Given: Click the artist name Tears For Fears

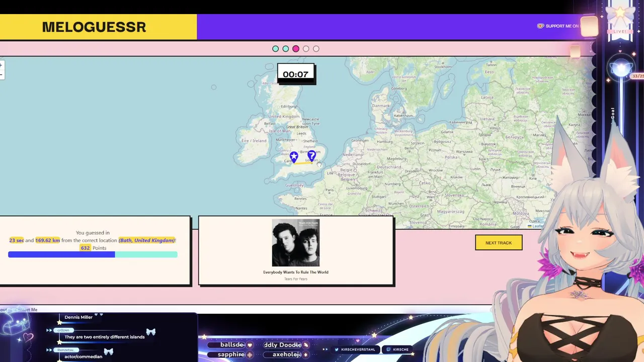Looking at the screenshot, I should point(296,279).
